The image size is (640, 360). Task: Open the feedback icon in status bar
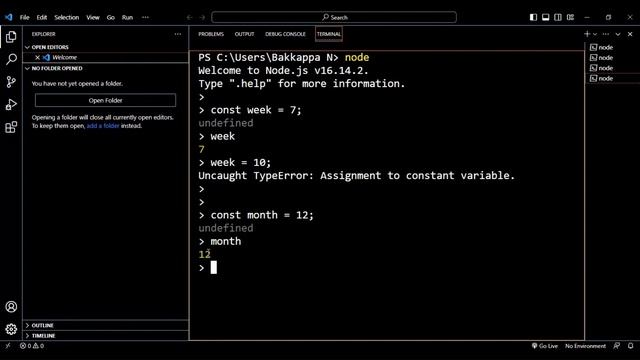[x=617, y=346]
